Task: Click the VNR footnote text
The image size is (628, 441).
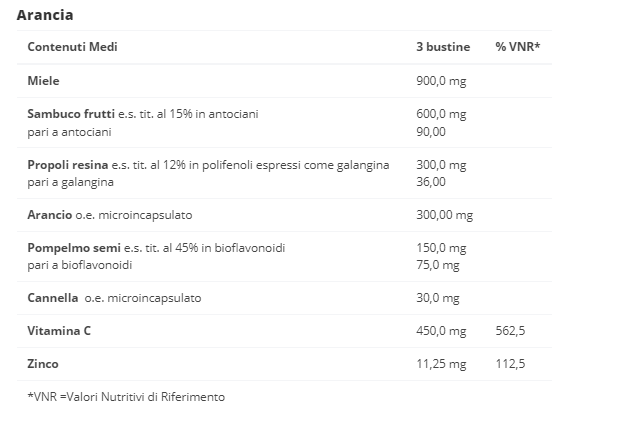Action: [x=126, y=397]
